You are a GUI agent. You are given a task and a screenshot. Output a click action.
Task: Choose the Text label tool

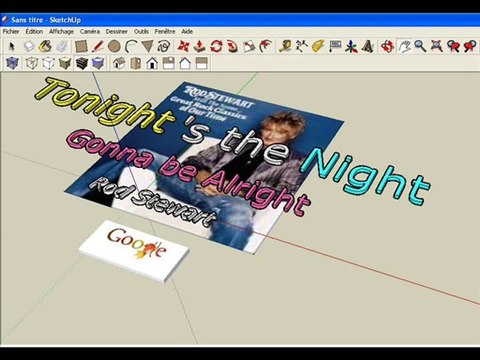[335, 46]
